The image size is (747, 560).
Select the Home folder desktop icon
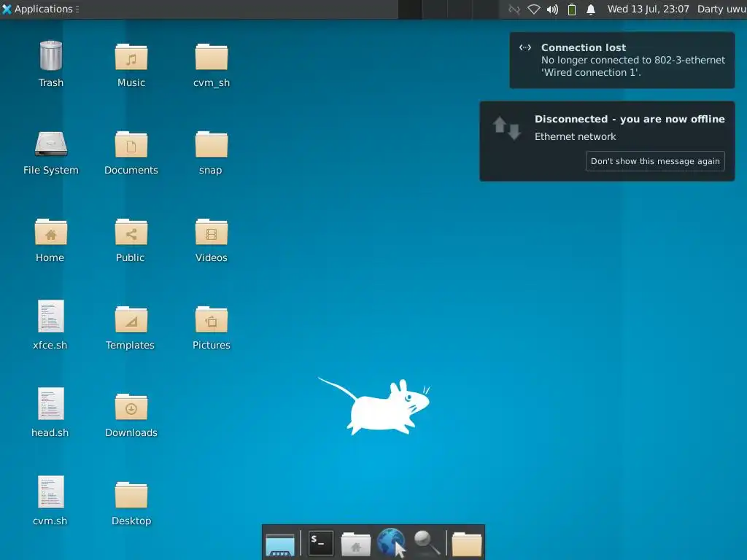[51, 232]
